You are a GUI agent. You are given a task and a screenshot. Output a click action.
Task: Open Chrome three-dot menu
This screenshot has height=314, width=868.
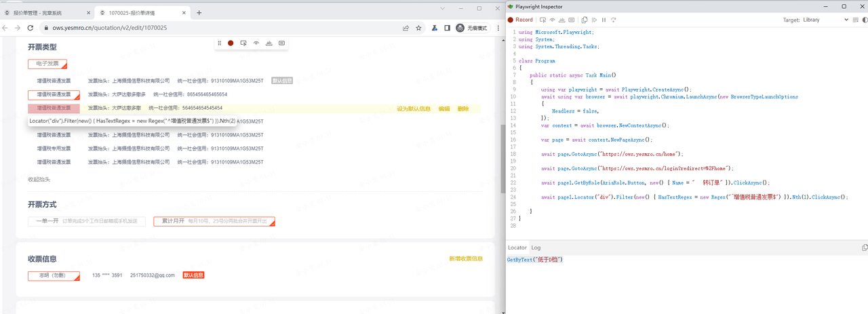click(497, 28)
